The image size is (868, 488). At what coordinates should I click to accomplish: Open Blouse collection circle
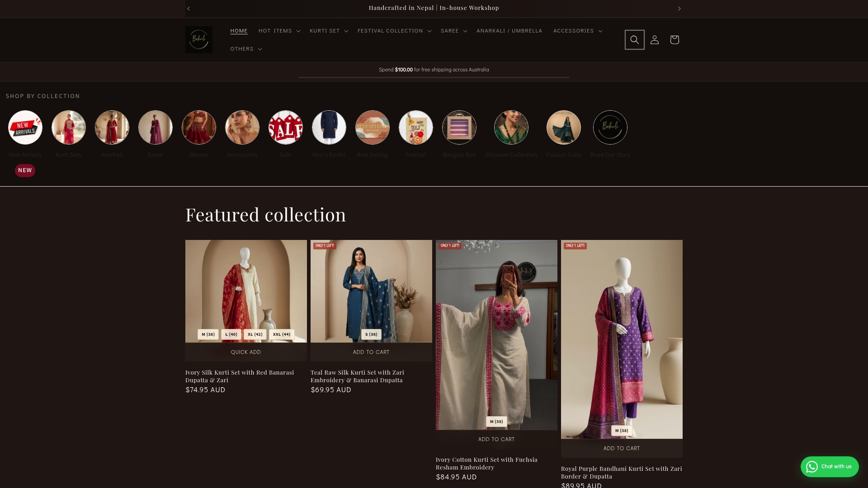[199, 127]
